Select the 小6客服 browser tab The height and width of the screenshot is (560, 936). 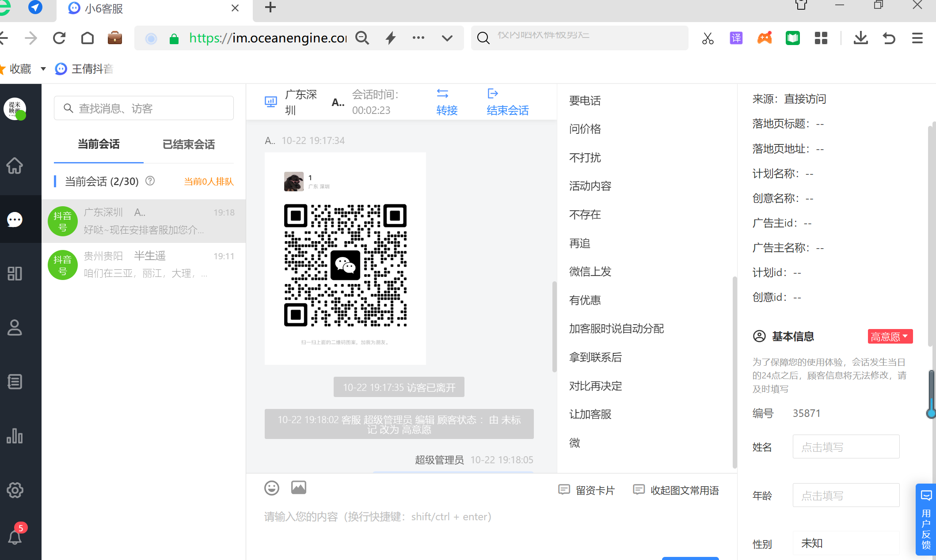[x=155, y=8]
